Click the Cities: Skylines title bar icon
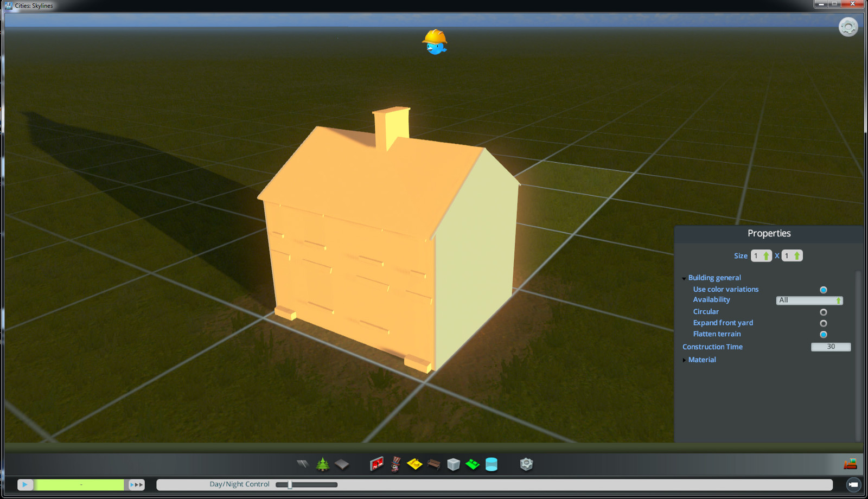The image size is (868, 499). tap(8, 5)
